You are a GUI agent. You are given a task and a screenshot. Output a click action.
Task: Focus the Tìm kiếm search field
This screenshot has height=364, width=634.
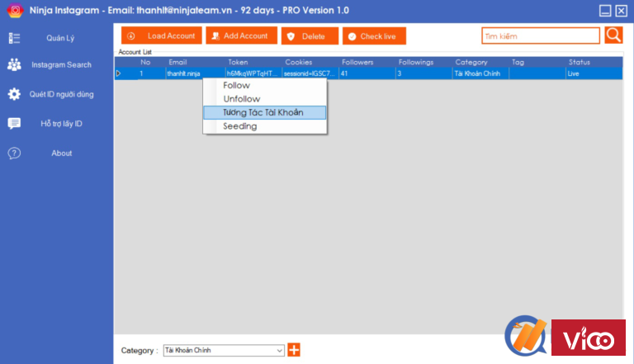click(x=541, y=36)
